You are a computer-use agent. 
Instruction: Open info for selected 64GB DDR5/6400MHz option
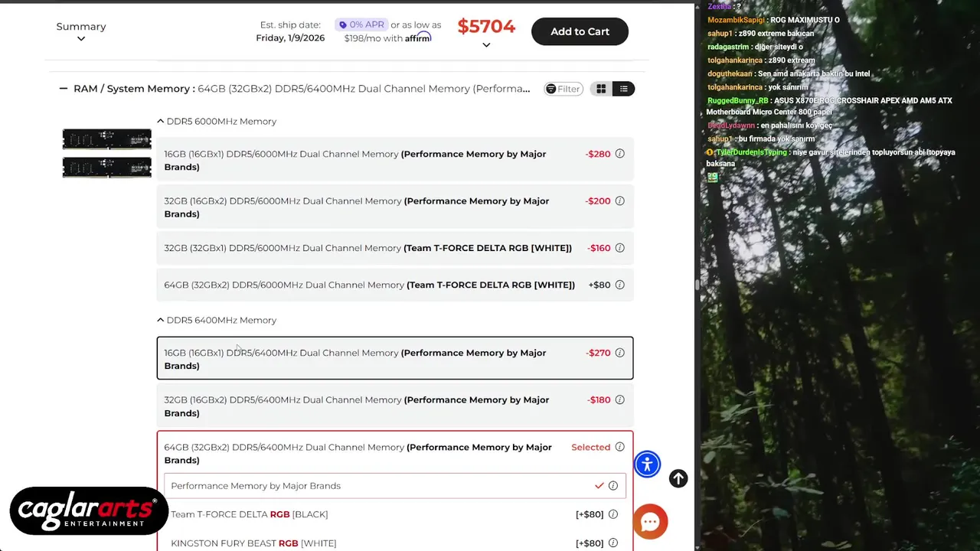(619, 447)
